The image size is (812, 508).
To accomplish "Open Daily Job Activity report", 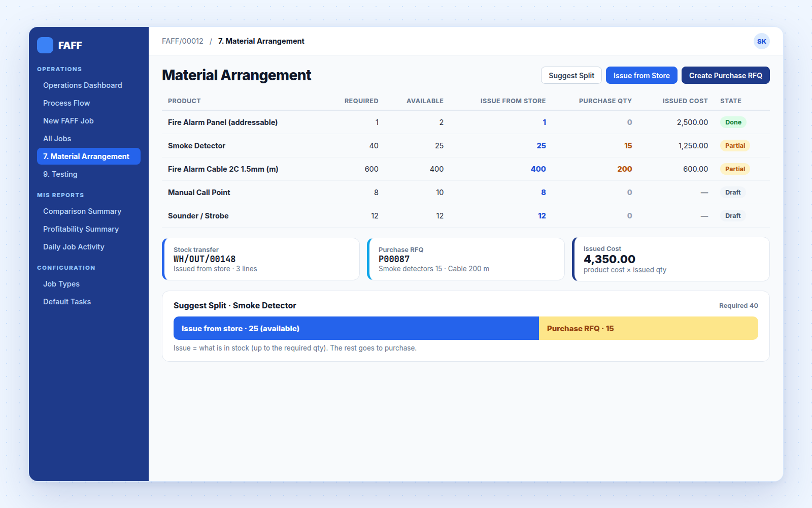I will point(89,247).
